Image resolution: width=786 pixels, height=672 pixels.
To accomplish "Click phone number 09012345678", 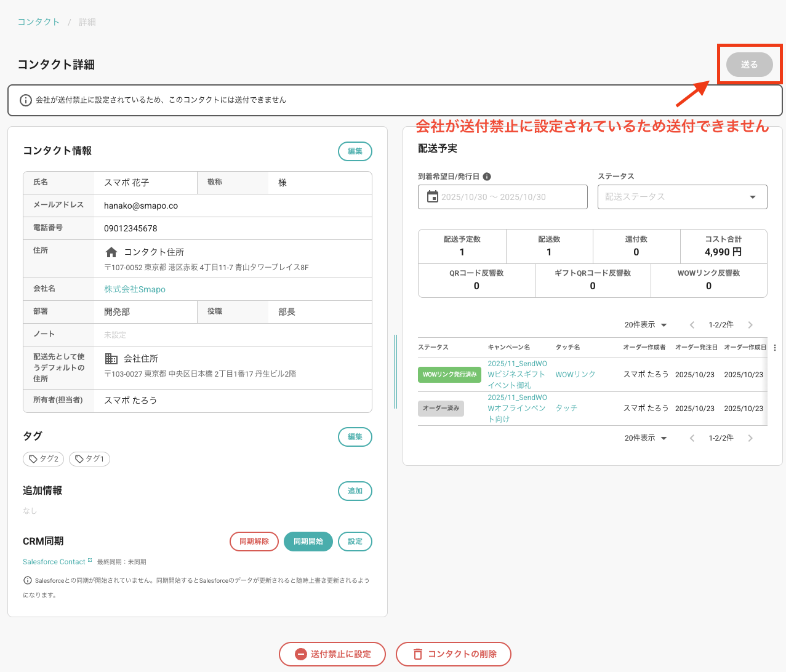I will [130, 229].
